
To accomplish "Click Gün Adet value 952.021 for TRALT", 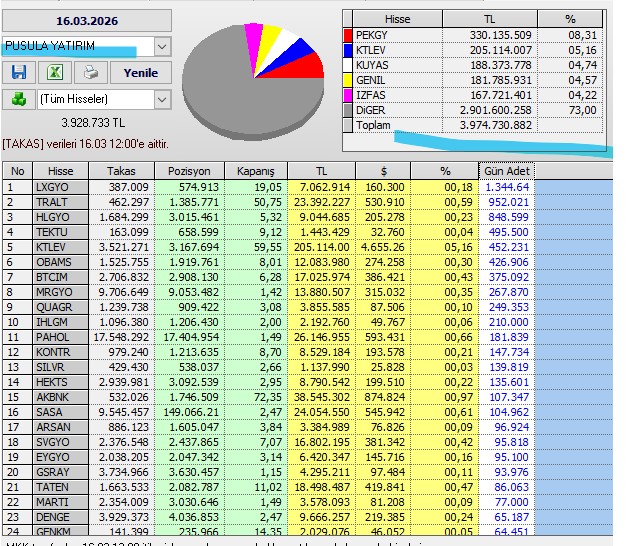I will point(508,202).
